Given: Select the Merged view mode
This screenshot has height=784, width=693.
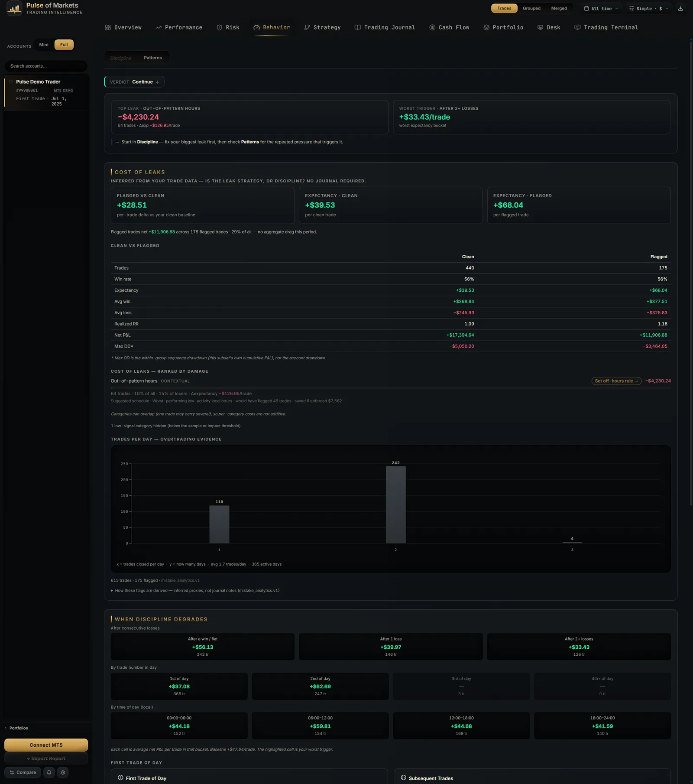Looking at the screenshot, I should coord(559,8).
